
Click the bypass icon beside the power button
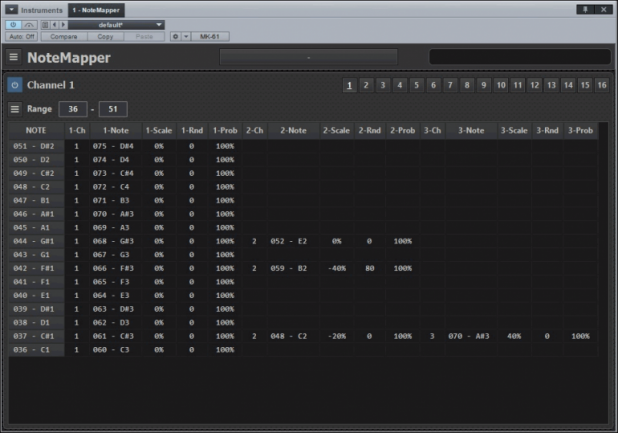coord(26,24)
